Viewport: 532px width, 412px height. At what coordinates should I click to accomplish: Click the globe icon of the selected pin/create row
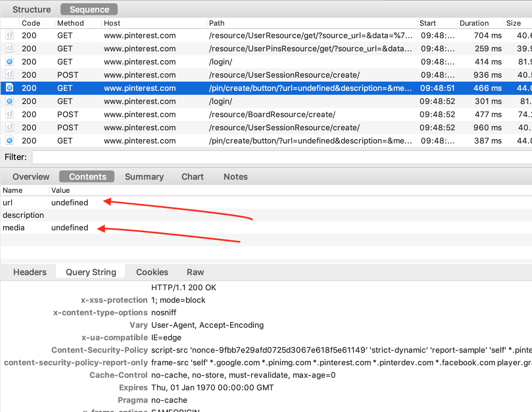(x=10, y=88)
